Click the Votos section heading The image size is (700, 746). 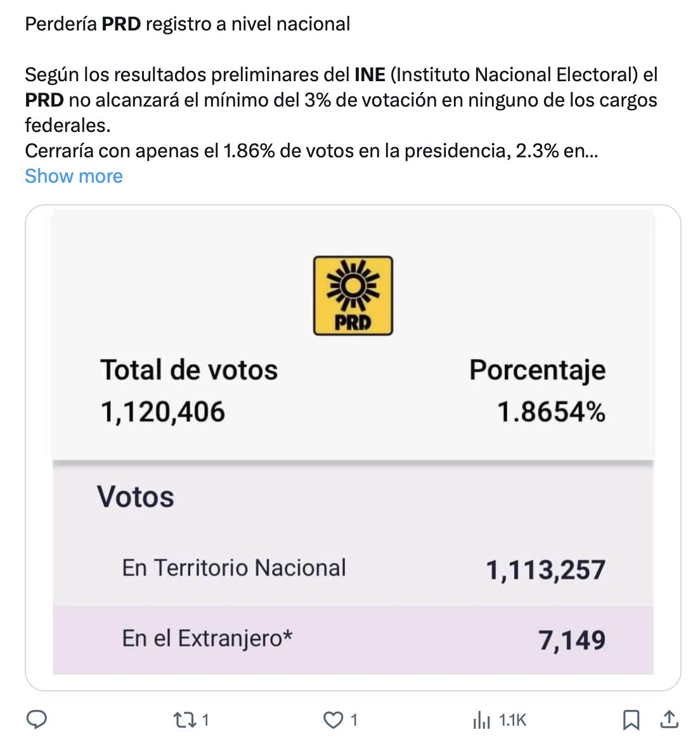point(136,497)
